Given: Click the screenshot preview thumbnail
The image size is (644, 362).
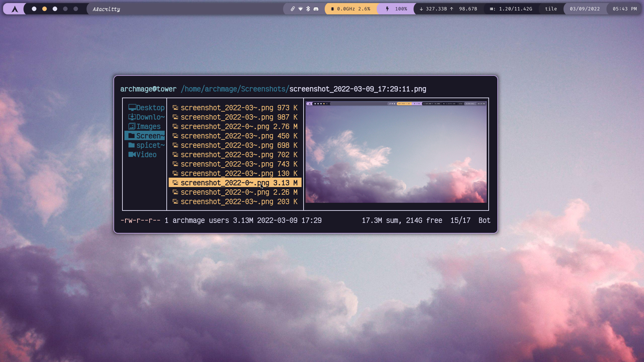Looking at the screenshot, I should tap(396, 152).
